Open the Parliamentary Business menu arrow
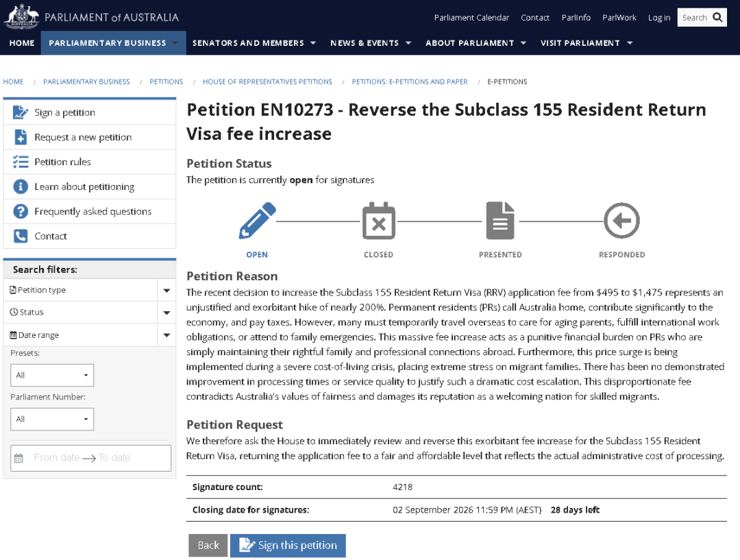Viewport: 740px width, 560px height. click(x=175, y=43)
